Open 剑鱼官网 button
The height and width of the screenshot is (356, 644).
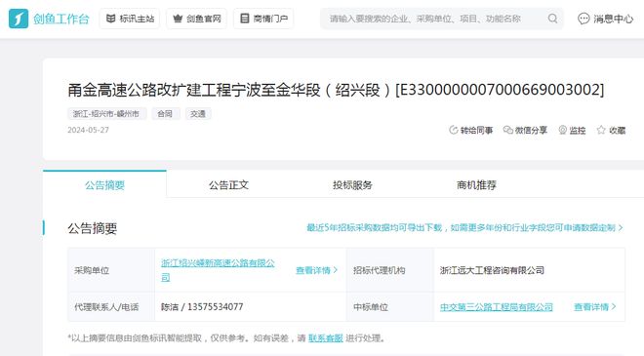[197, 19]
